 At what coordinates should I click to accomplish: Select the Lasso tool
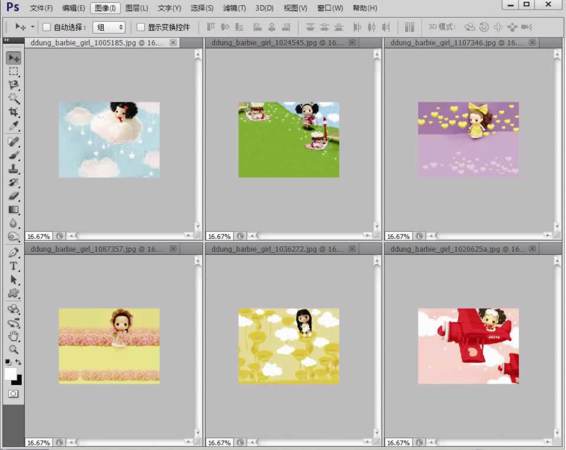14,85
